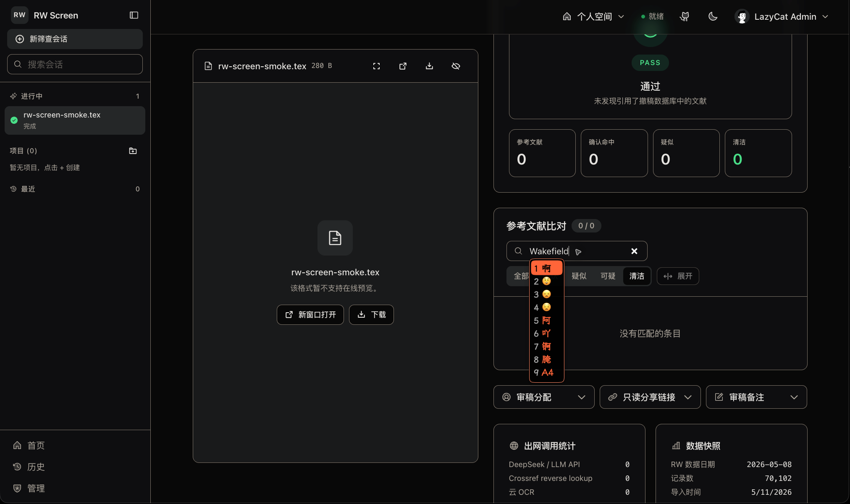The image size is (850, 504).
Task: Collapse the sidebar panel icon
Action: tap(134, 15)
